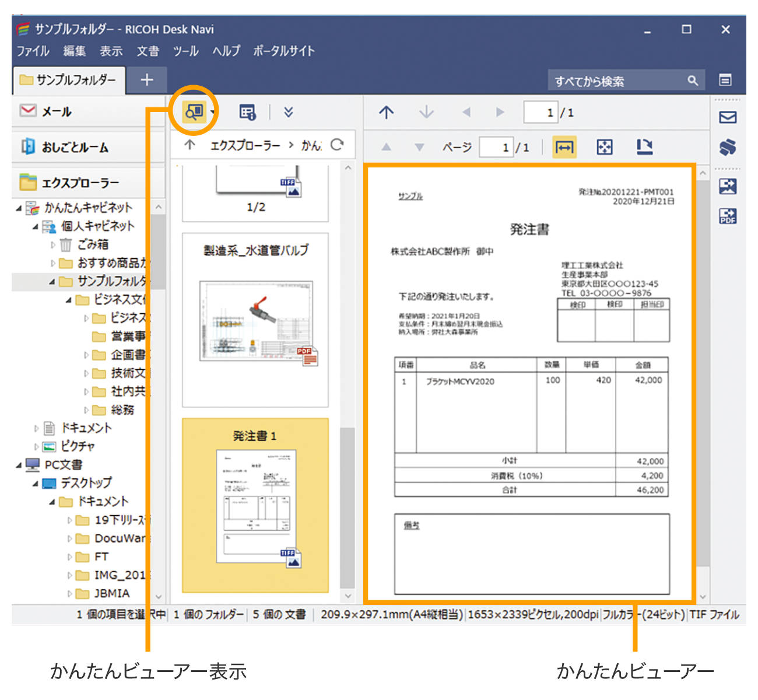Toggle fit whole page view button

[605, 148]
